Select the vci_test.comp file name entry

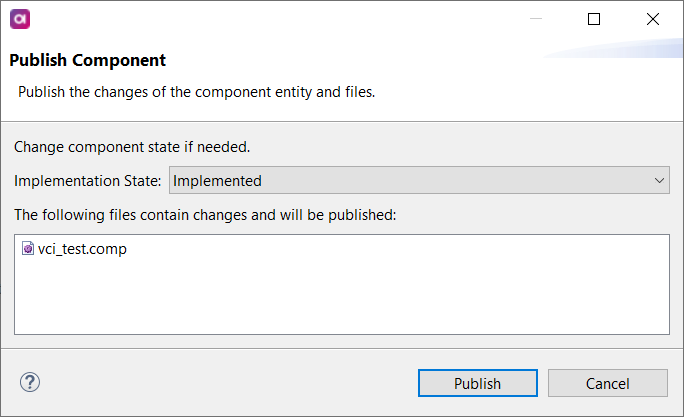(82, 250)
